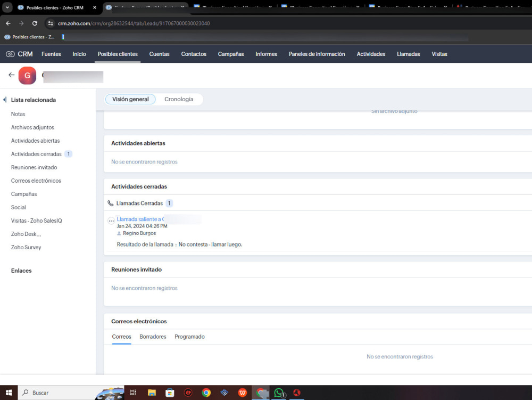This screenshot has width=532, height=400.
Task: Click the Enlaces section heading
Action: 21,271
